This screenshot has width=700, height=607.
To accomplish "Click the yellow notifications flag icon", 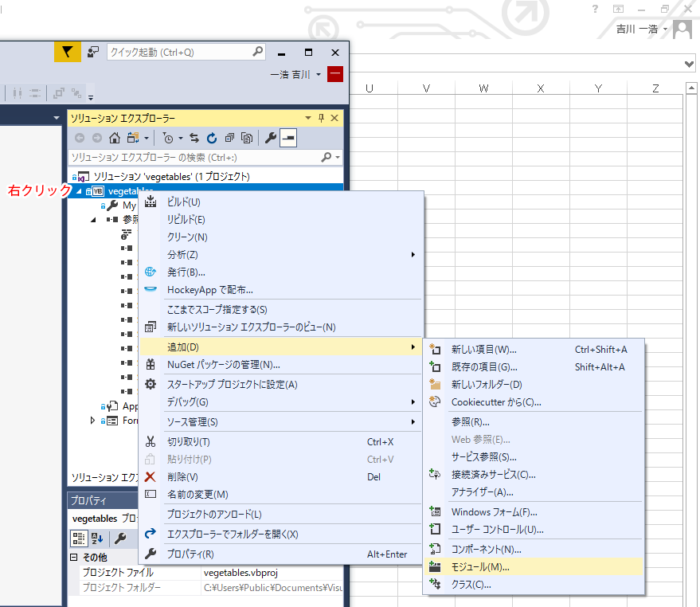I will (67, 52).
